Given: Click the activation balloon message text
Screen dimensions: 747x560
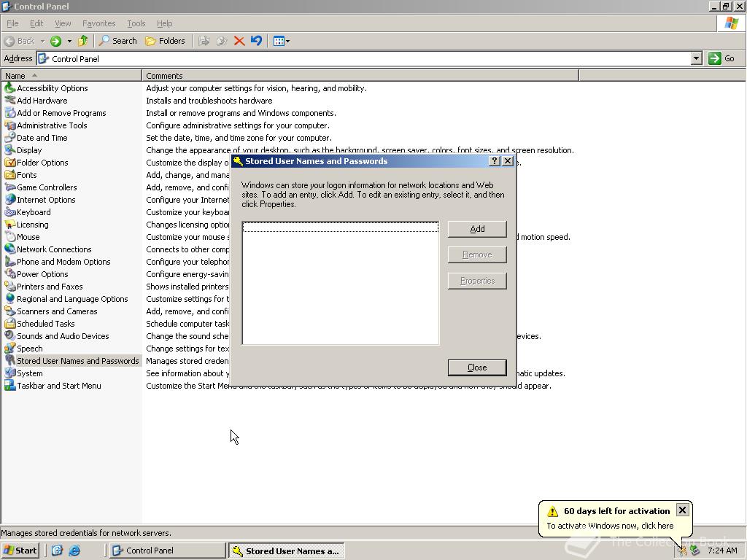Looking at the screenshot, I should (x=611, y=526).
